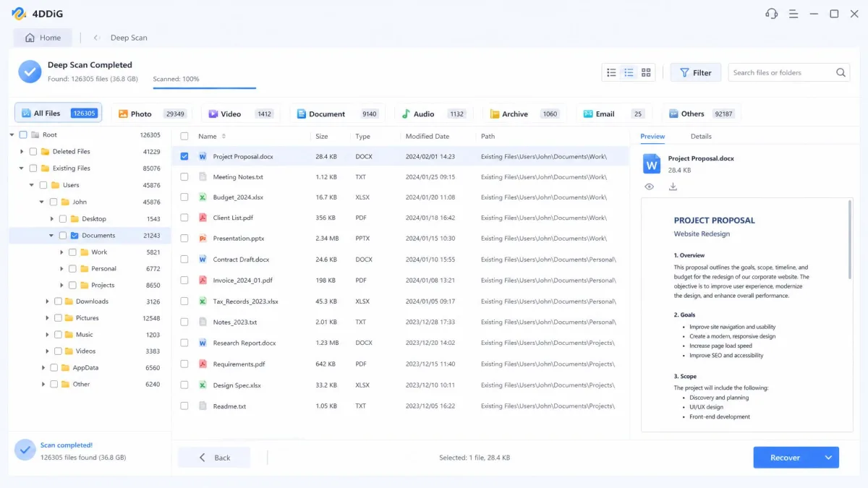
Task: Click the PDF icon of Client List.pdf
Action: click(x=203, y=218)
